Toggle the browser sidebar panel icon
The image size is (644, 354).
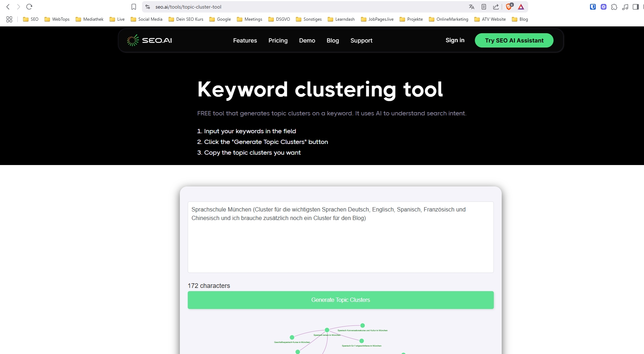click(x=635, y=7)
